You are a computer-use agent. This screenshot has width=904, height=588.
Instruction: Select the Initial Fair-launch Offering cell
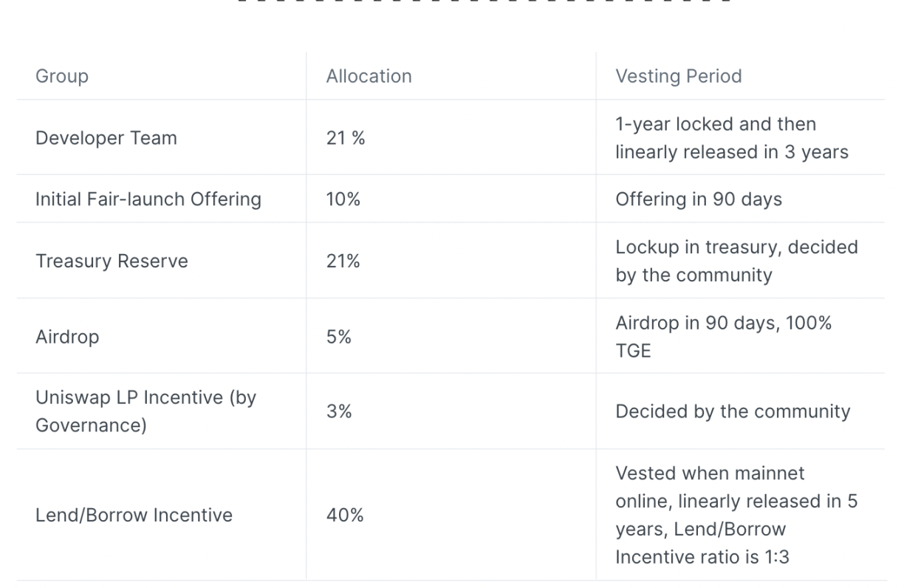click(148, 199)
